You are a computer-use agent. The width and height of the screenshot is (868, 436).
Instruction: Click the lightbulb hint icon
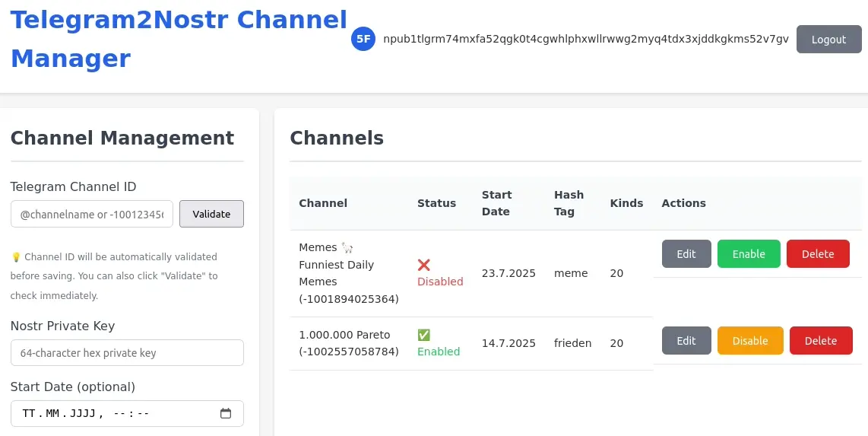16,257
